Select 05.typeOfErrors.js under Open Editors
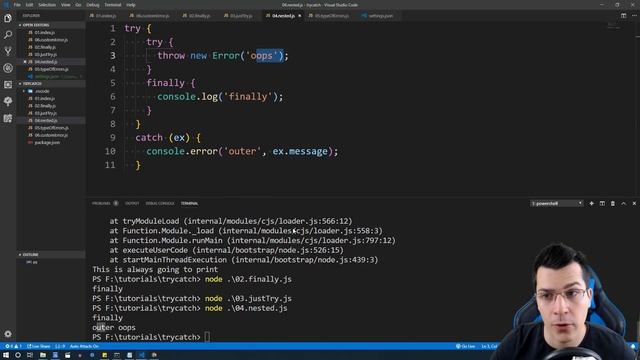This screenshot has width=640, height=360. click(x=51, y=69)
